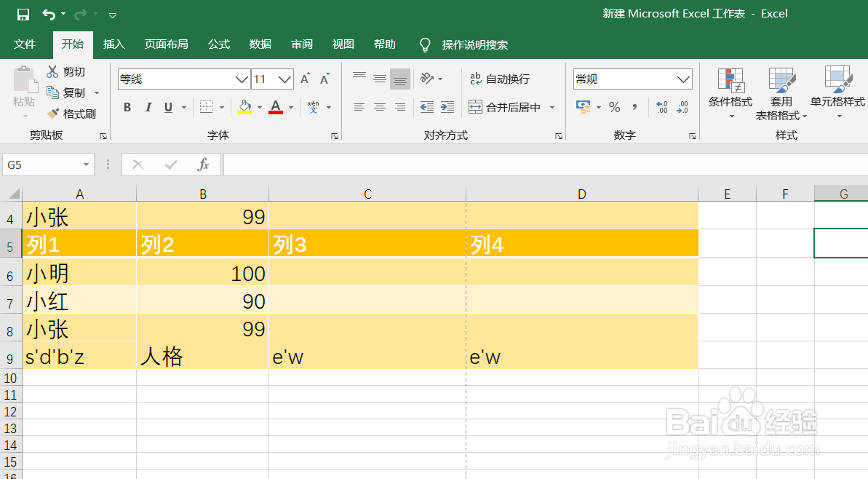Click the select-all corner triangle
Image resolution: width=868 pixels, height=479 pixels.
point(15,193)
